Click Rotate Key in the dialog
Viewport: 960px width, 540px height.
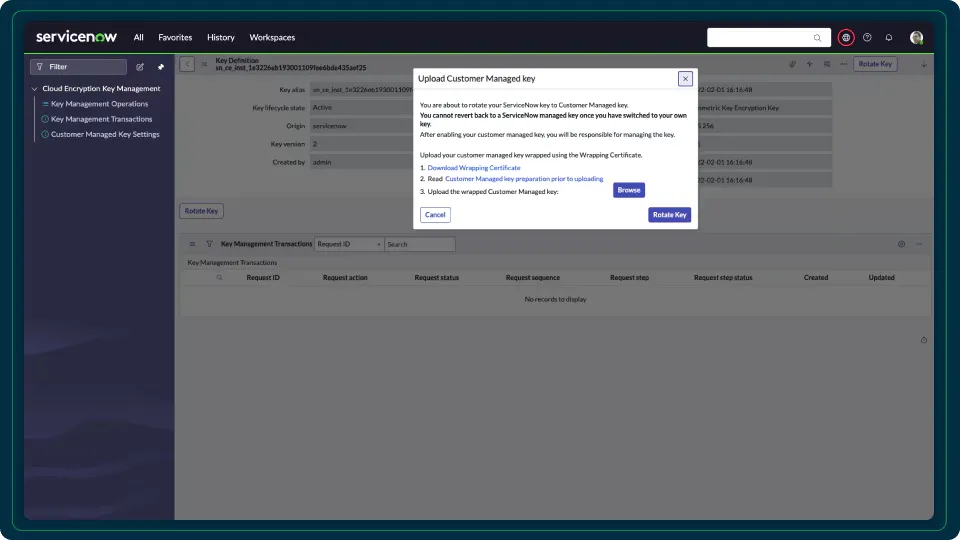point(669,215)
